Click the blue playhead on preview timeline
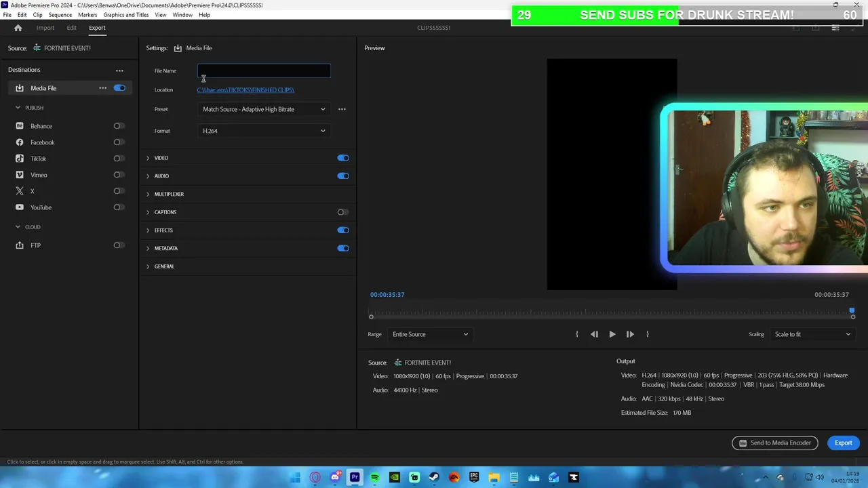The image size is (868, 488). 852,311
